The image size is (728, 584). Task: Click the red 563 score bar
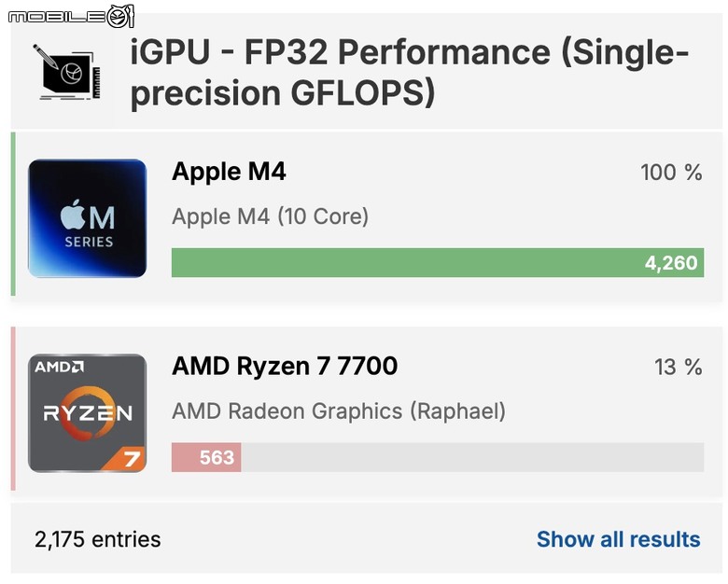click(x=206, y=457)
